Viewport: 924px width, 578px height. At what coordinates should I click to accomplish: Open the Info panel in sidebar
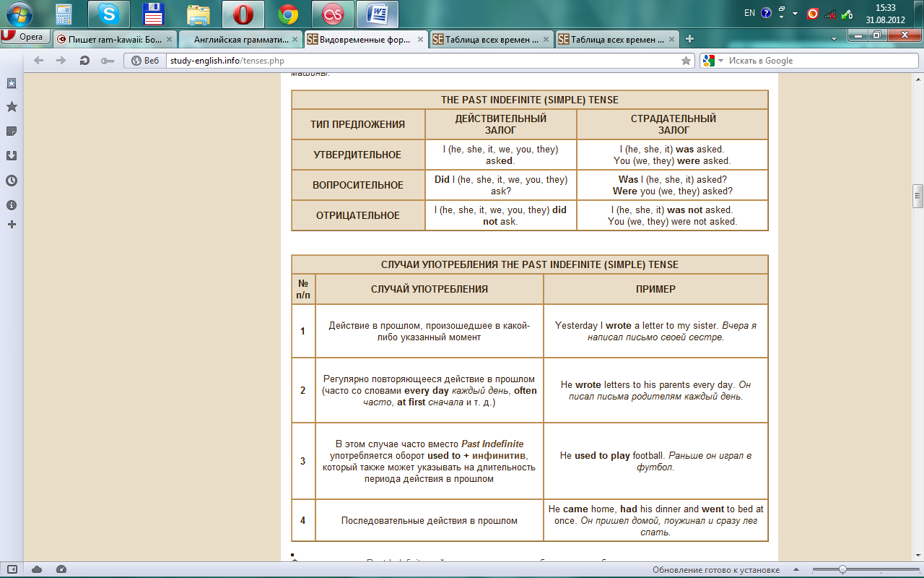coord(12,205)
